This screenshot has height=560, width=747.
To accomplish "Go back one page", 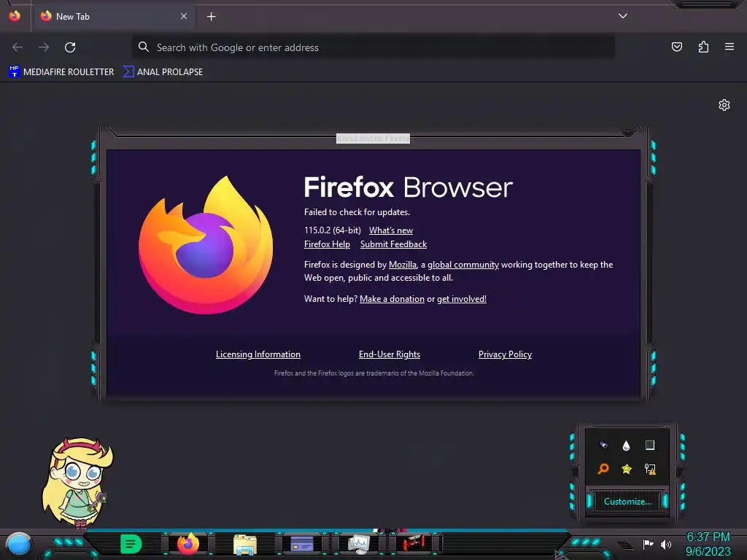I will coord(18,47).
